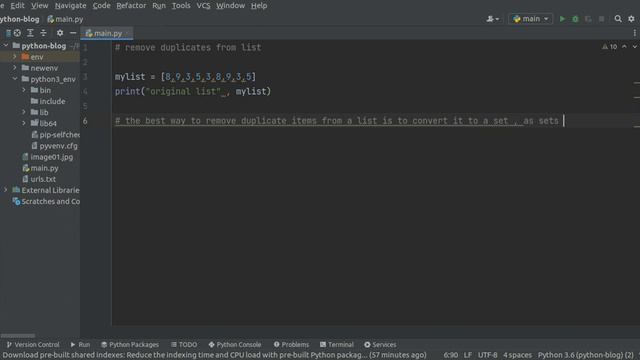The width and height of the screenshot is (640, 360).
Task: Expand the env folder
Action: [15, 57]
